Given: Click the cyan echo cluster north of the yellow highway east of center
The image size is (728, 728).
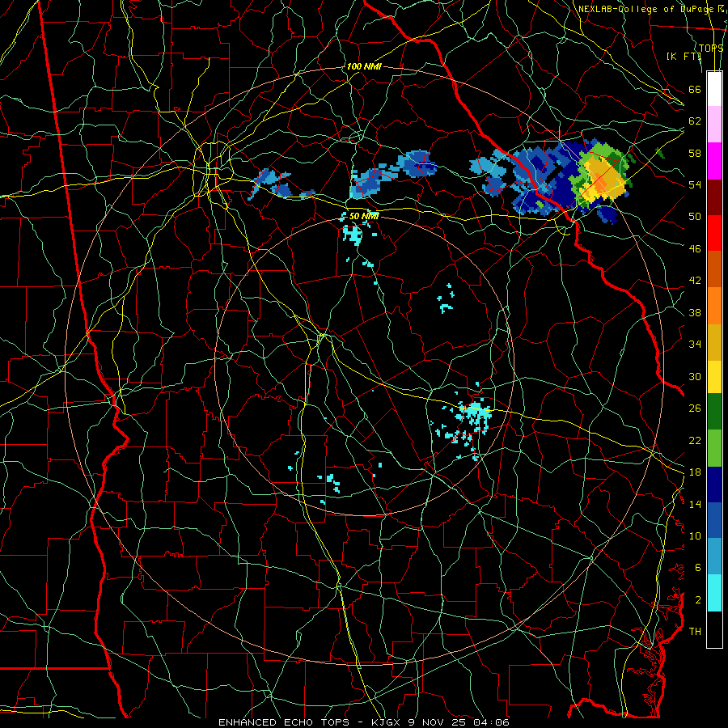Looking at the screenshot, I should point(475,412).
